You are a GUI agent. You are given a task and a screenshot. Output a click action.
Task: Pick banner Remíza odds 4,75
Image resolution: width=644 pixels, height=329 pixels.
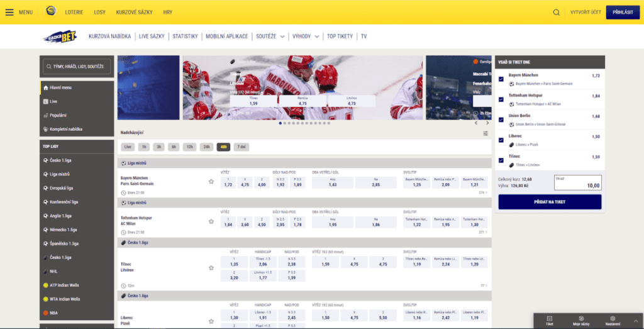tap(303, 101)
